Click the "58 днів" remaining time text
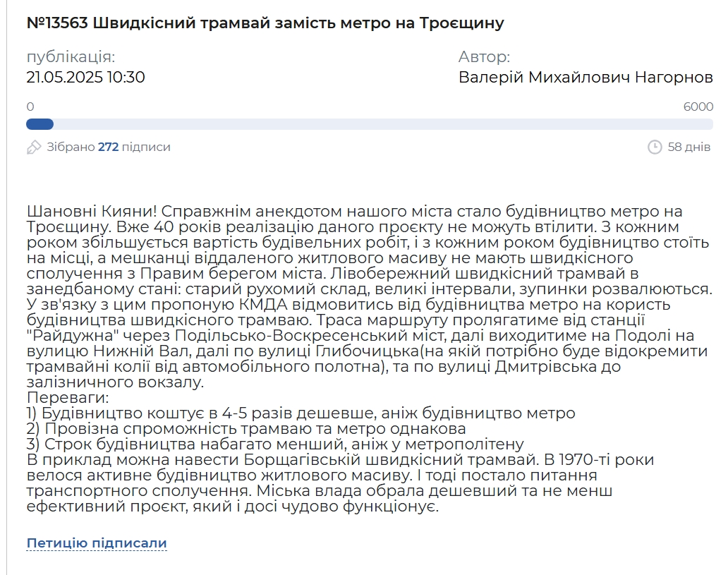This screenshot has width=728, height=575. [689, 147]
